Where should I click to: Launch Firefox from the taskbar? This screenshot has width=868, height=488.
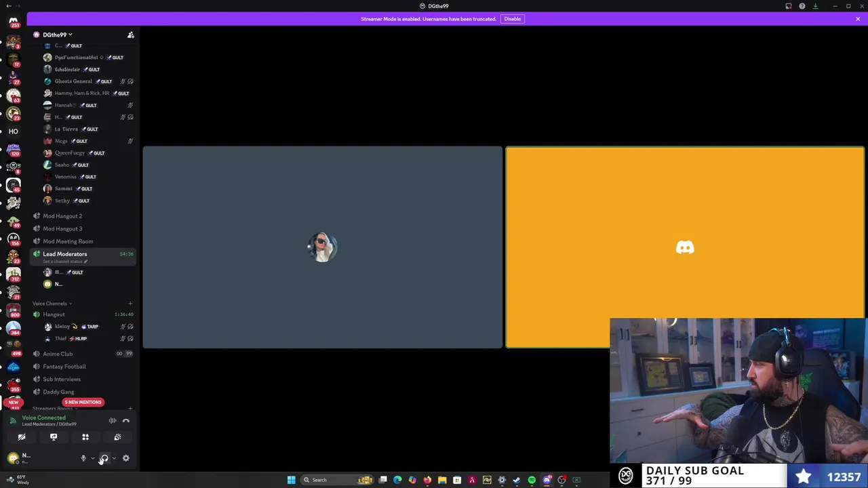(427, 480)
